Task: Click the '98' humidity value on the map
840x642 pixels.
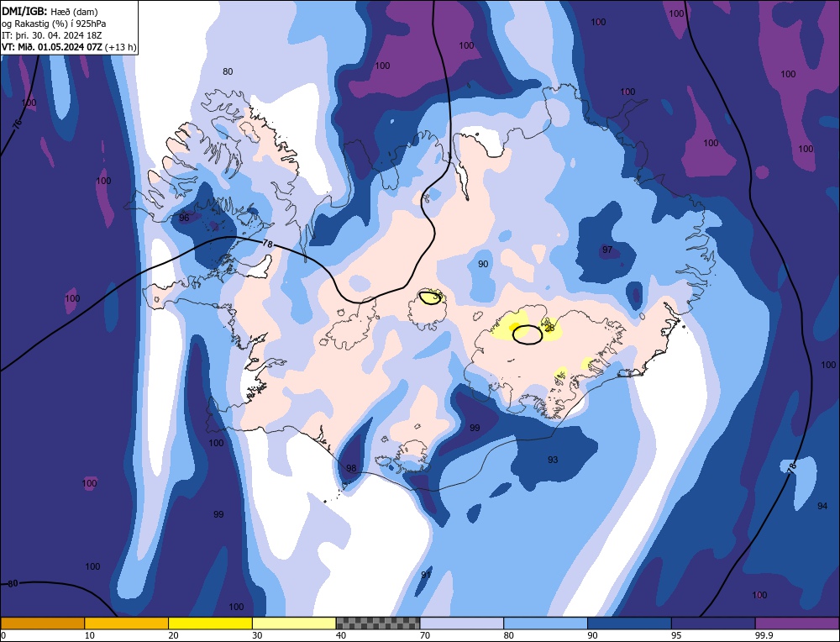Action: pos(351,468)
